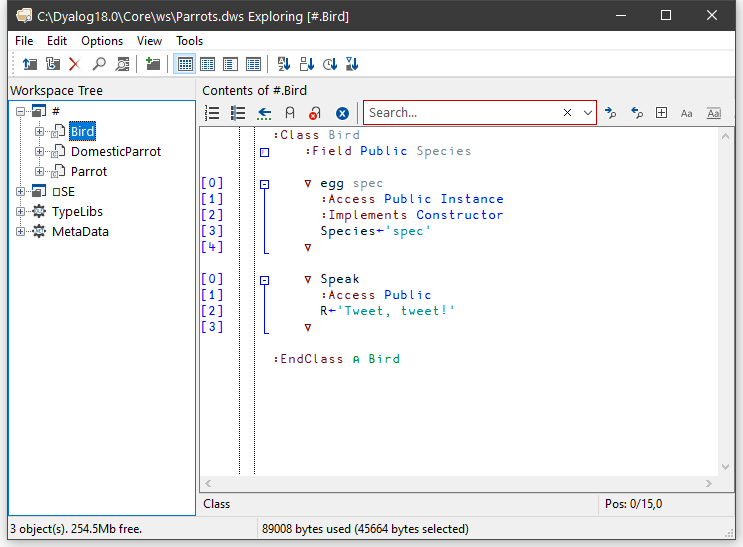Expand the TypeLibs tree node

[x=21, y=212]
